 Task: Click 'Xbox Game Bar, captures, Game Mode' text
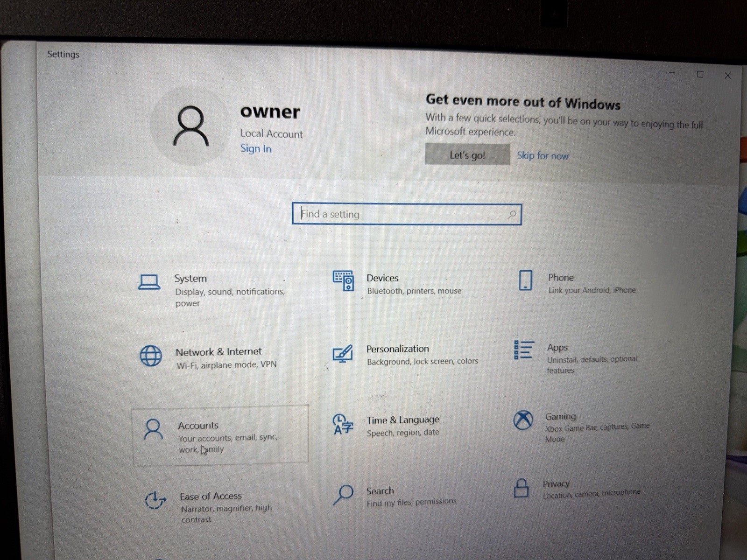(597, 433)
